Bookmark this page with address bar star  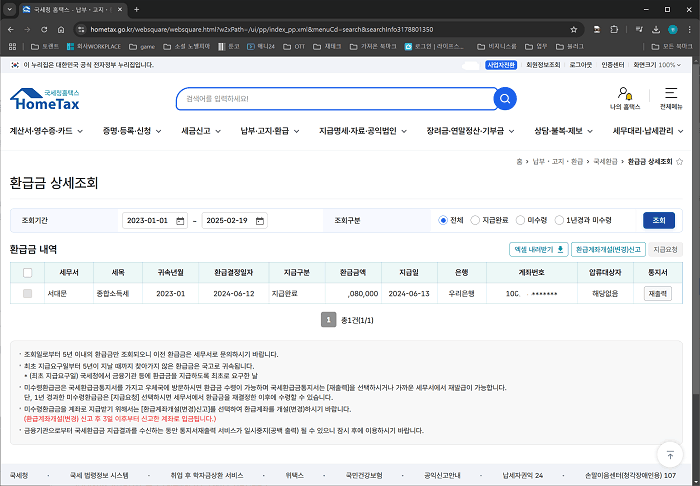(x=574, y=29)
